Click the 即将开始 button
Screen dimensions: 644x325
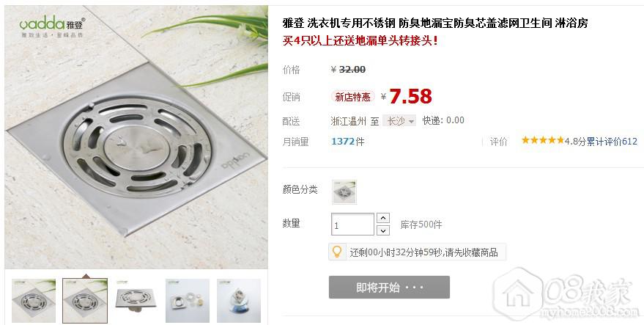click(x=389, y=287)
